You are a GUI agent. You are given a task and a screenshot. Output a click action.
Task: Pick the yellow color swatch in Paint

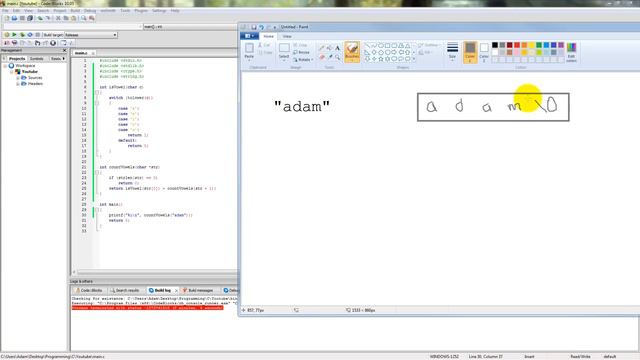click(x=531, y=45)
